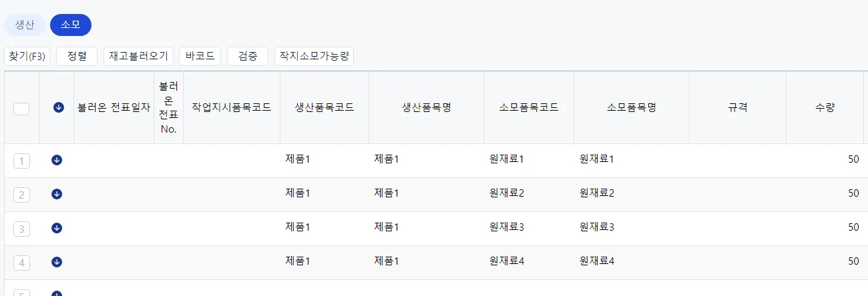Click the 소모품목코드 cell showing 원재료3
This screenshot has height=296, width=868.
pos(529,228)
